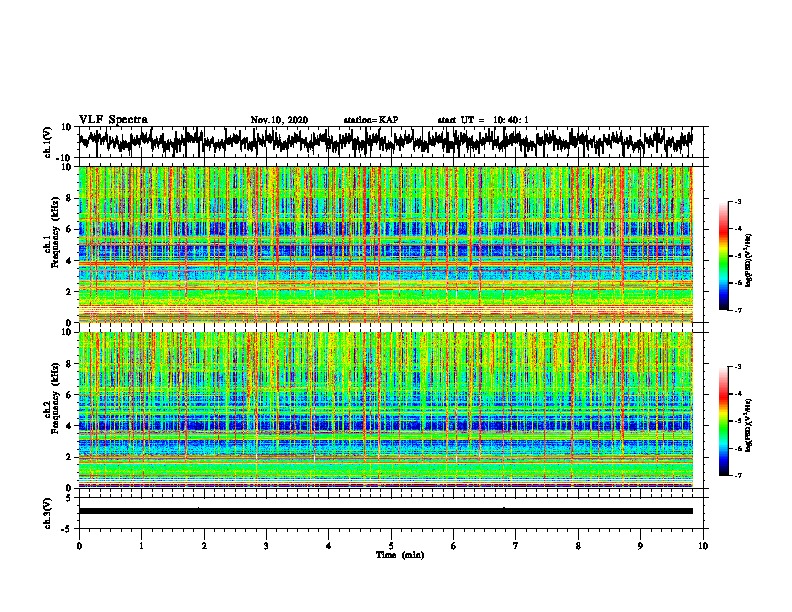Click the ch.1 colorbar log(PSD) label
The image size is (792, 612).
(749, 260)
